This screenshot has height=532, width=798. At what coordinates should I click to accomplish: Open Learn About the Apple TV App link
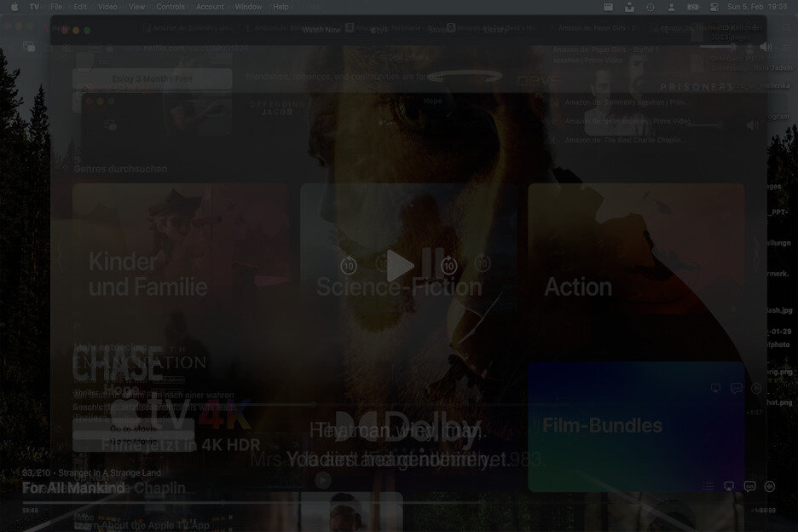(x=142, y=525)
